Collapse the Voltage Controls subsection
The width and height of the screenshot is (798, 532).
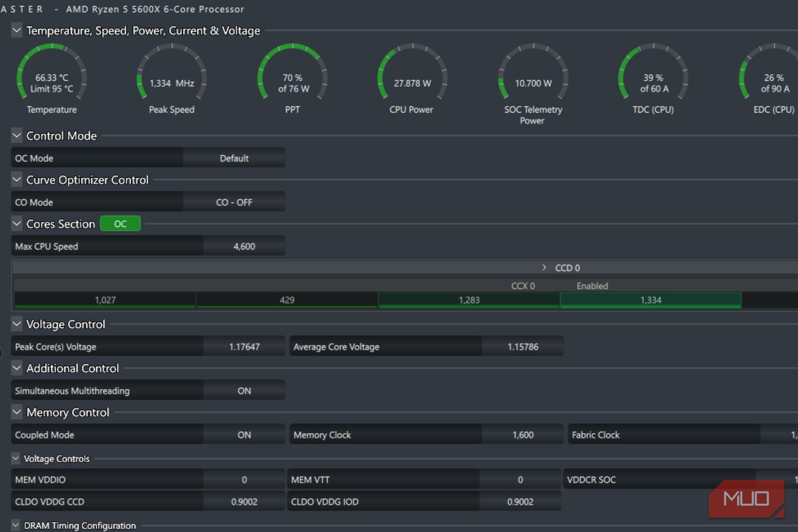(x=16, y=458)
